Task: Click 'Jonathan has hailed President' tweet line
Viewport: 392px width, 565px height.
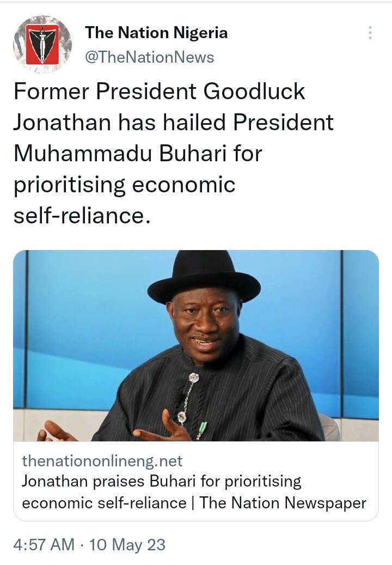Action: tap(173, 123)
